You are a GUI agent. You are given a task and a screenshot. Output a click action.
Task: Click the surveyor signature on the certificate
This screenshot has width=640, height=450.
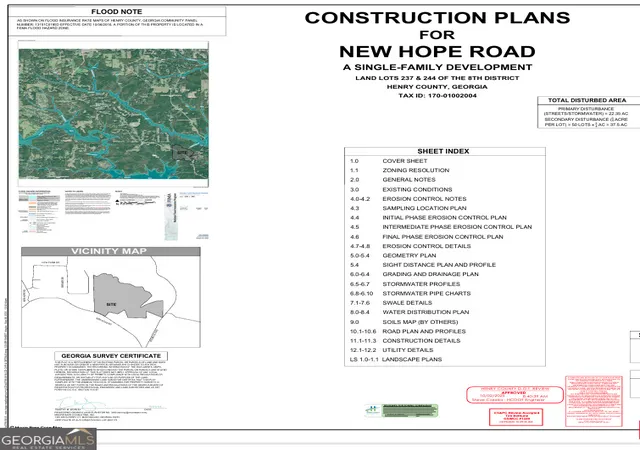[x=80, y=403]
